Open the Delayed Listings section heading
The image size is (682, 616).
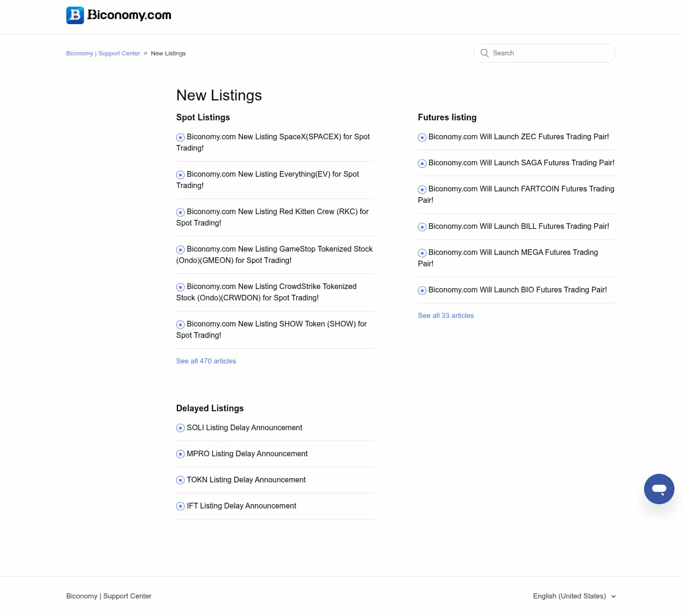[210, 408]
